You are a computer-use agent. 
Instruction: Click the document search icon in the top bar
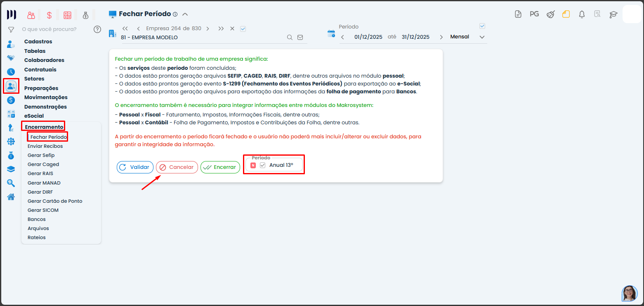point(597,14)
